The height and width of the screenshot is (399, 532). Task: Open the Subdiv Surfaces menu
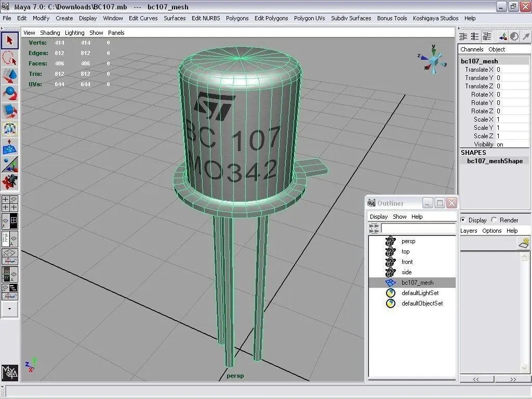[351, 18]
